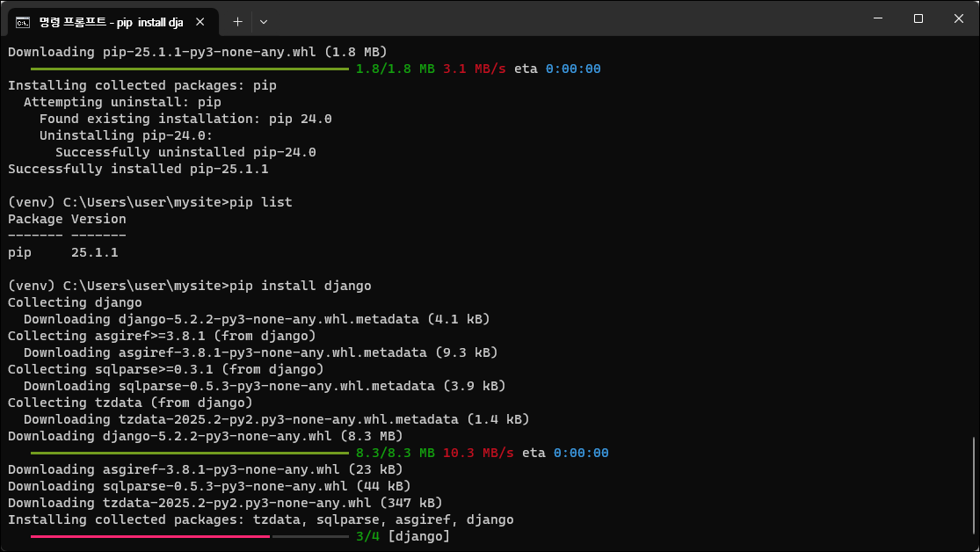This screenshot has height=552, width=980.
Task: Click 'Collecting asgiref>=3.8.1' line
Action: pyautogui.click(x=162, y=336)
